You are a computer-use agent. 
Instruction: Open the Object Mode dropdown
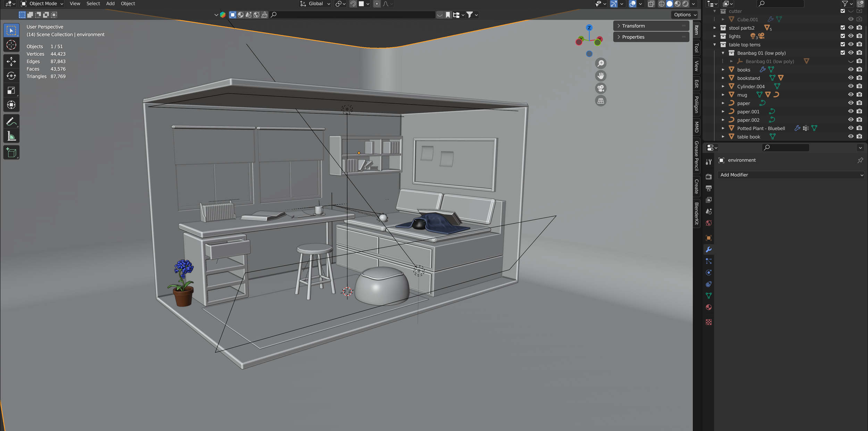[42, 4]
